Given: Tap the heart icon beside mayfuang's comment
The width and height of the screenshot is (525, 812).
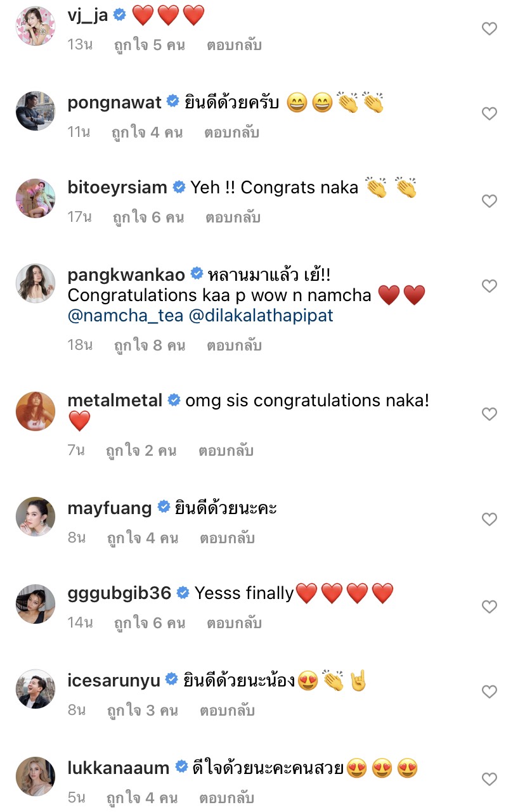Looking at the screenshot, I should click(489, 519).
